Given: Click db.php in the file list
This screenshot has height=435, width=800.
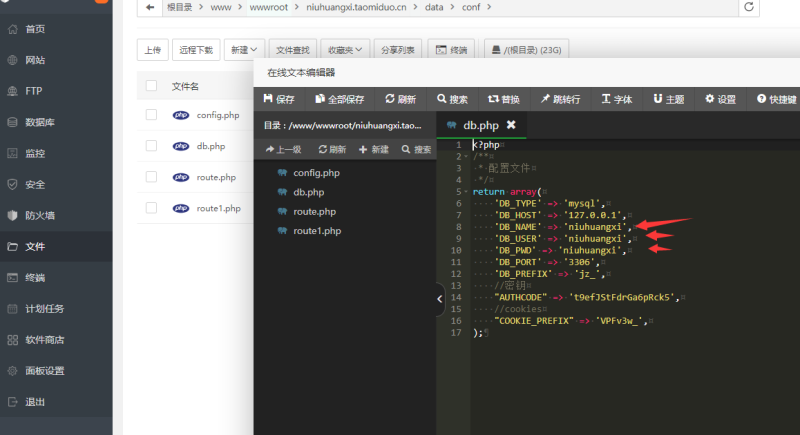Looking at the screenshot, I should point(211,146).
